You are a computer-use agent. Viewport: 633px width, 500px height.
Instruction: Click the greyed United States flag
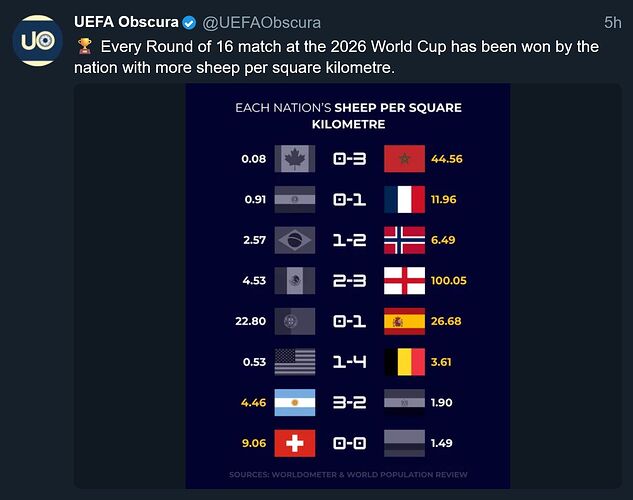[x=295, y=362]
